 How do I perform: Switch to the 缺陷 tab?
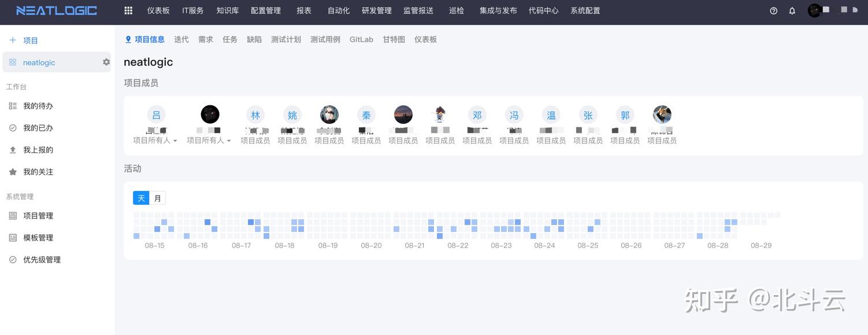[x=254, y=39]
